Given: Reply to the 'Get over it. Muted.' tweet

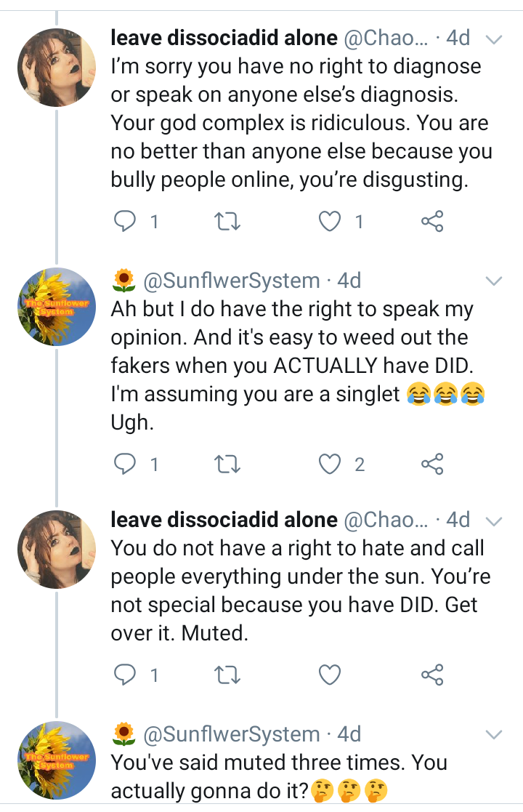Looking at the screenshot, I should coord(126,675).
